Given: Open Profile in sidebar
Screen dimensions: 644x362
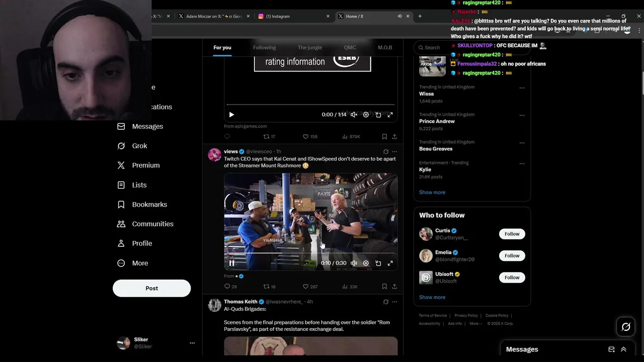Looking at the screenshot, I should tap(134, 243).
